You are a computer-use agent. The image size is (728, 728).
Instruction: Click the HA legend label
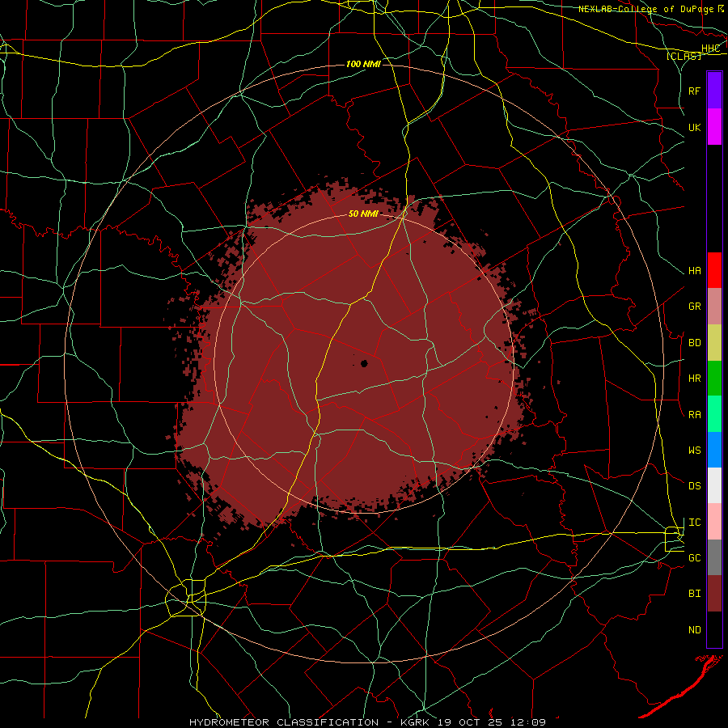(x=694, y=270)
